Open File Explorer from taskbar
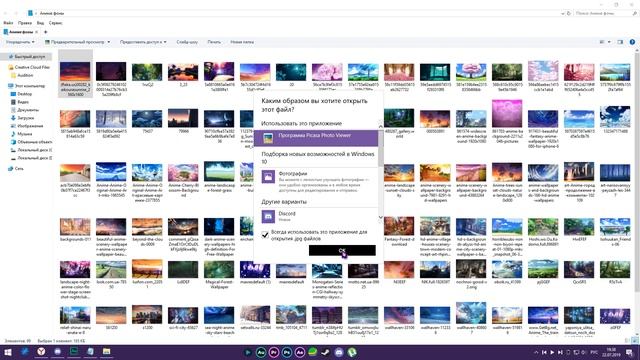The width and height of the screenshot is (640, 360). [107, 352]
